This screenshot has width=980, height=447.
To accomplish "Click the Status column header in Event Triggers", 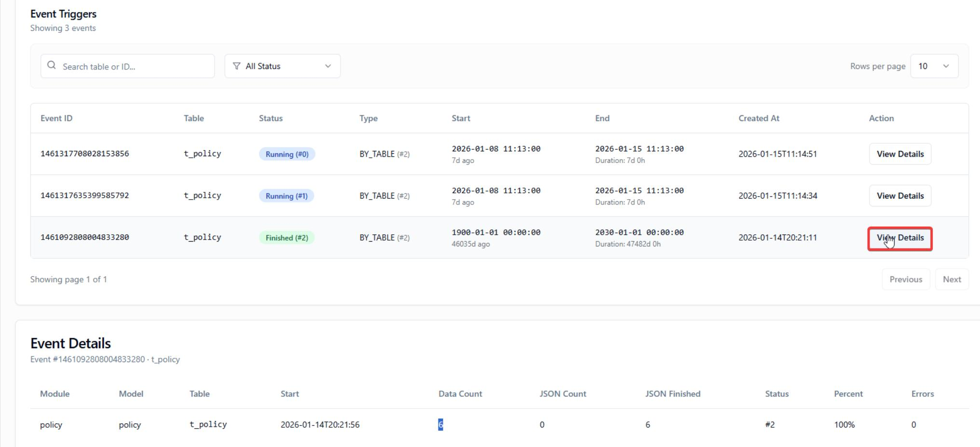I will click(271, 118).
